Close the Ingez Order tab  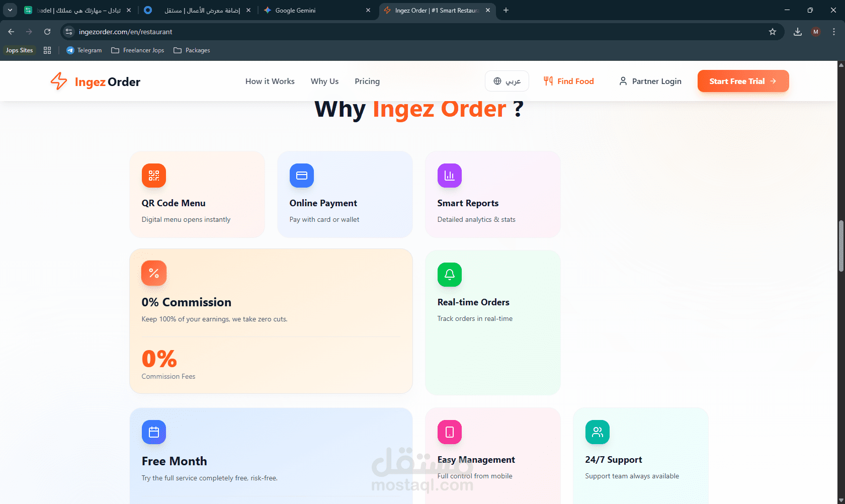click(488, 10)
